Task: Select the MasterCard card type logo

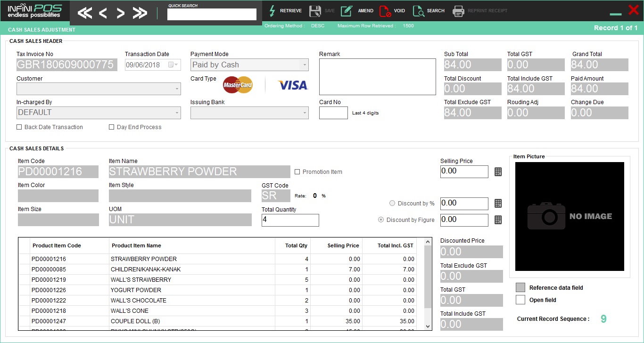Action: tap(238, 85)
